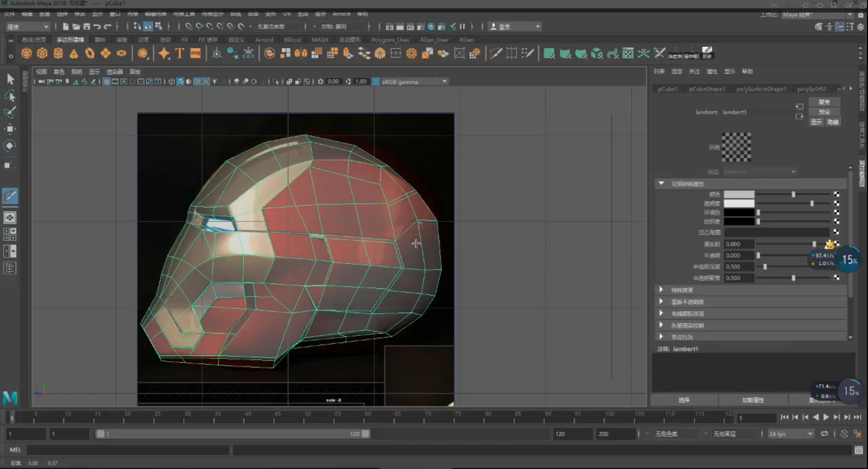Click the Select button at panel bottom
The image size is (868, 469).
coord(684,400)
